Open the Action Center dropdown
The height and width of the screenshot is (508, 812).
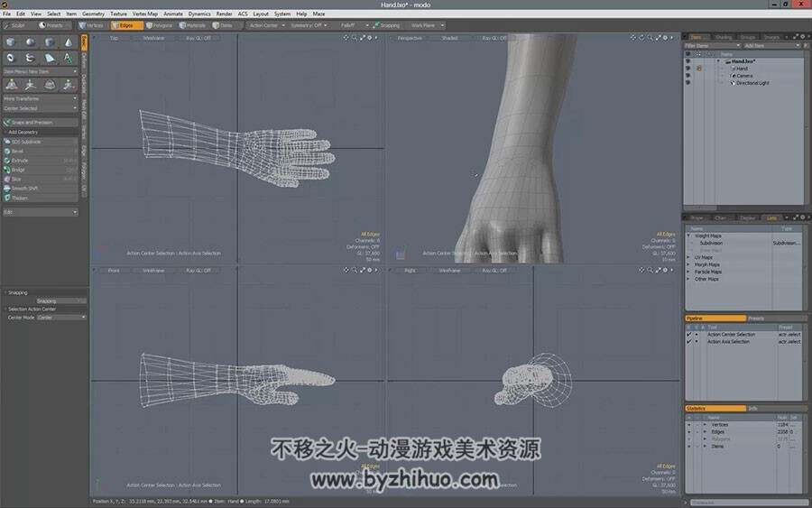pos(267,25)
